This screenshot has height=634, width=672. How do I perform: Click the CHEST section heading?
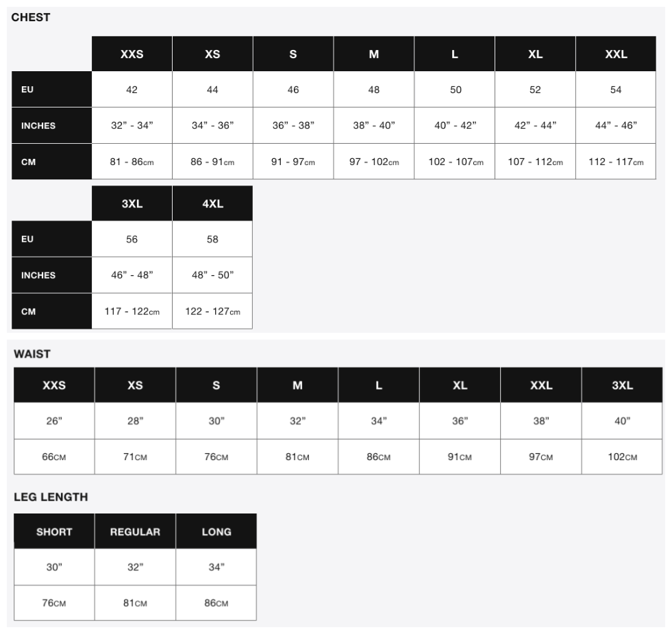pos(31,18)
